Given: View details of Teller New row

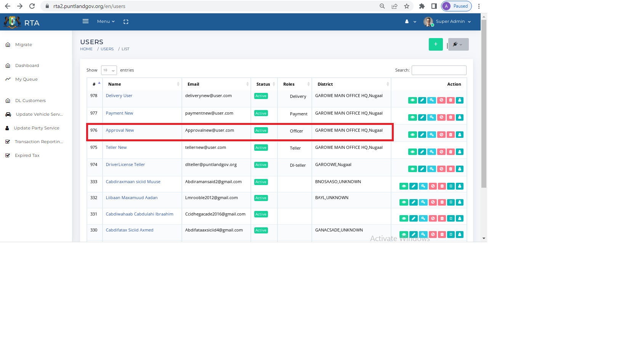Looking at the screenshot, I should click(x=412, y=152).
